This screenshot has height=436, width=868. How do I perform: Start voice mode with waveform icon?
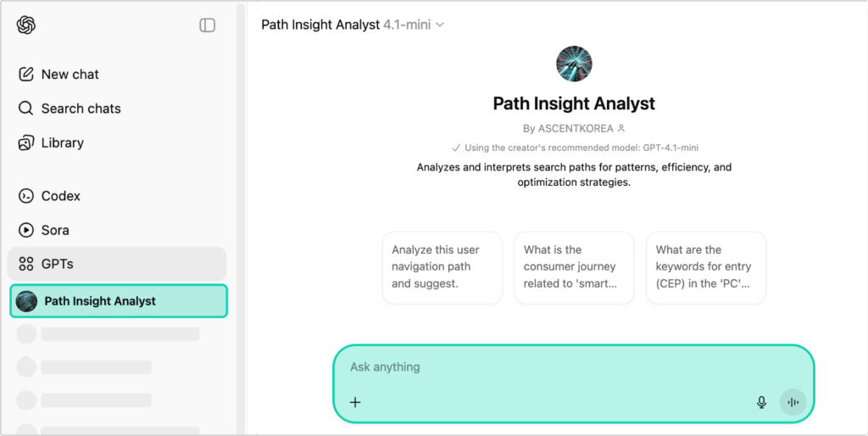tap(793, 402)
